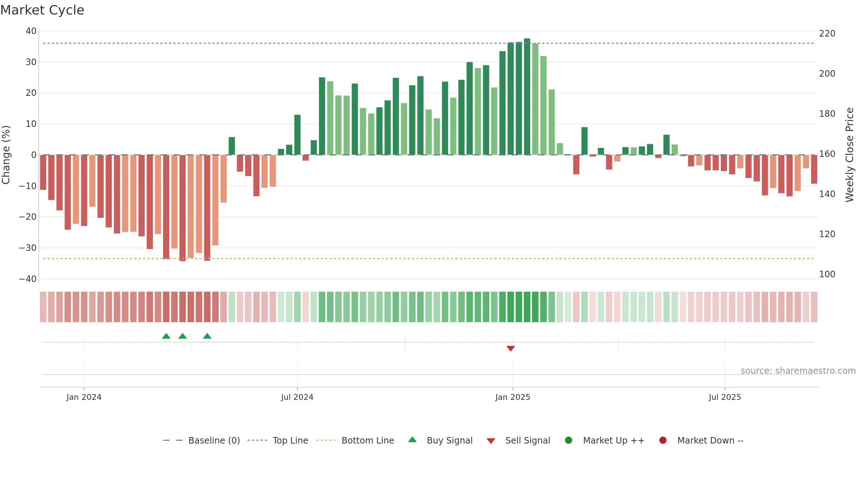Click the 100 right-axis price label
Viewport: 868px width, 488px height.
pos(827,274)
